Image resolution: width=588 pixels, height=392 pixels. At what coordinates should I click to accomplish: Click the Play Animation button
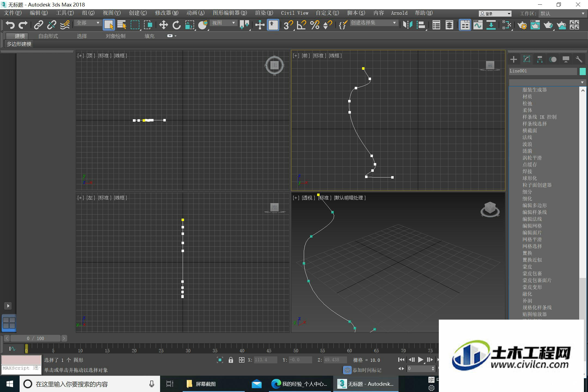[x=421, y=360]
